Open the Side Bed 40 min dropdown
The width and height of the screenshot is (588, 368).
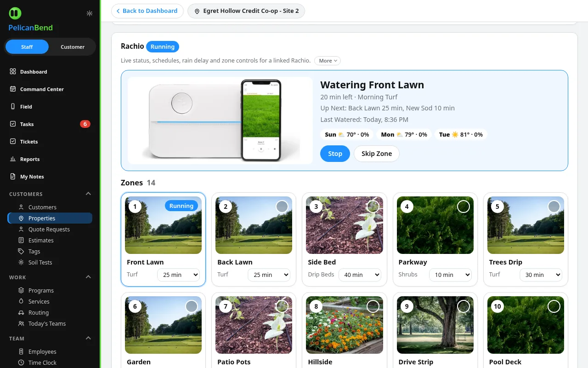pos(360,275)
